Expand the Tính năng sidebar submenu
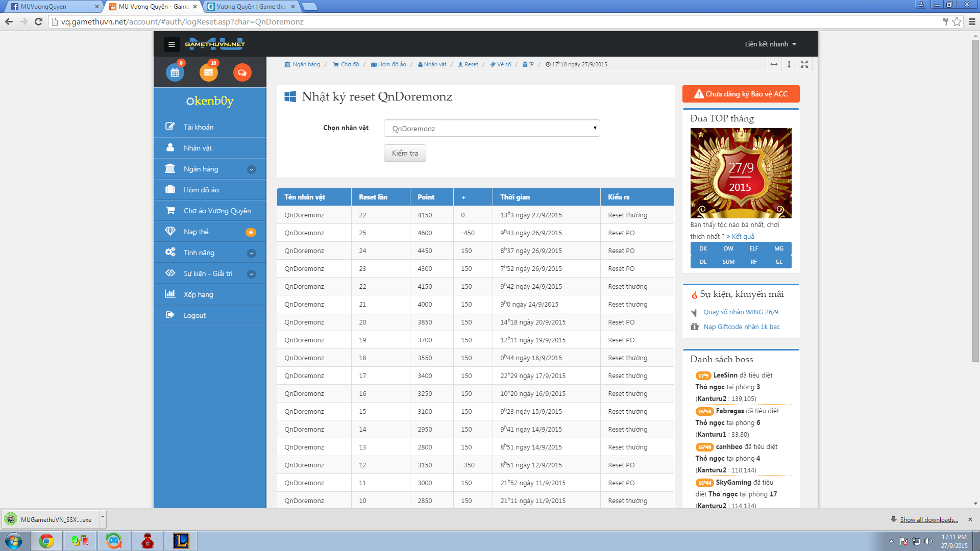980x551 pixels. click(x=251, y=253)
